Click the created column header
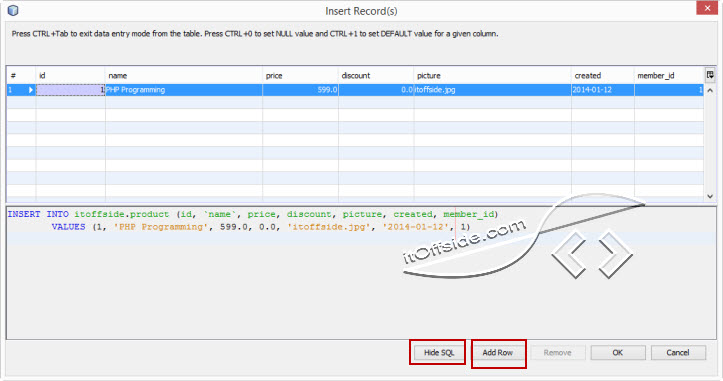 [603, 75]
